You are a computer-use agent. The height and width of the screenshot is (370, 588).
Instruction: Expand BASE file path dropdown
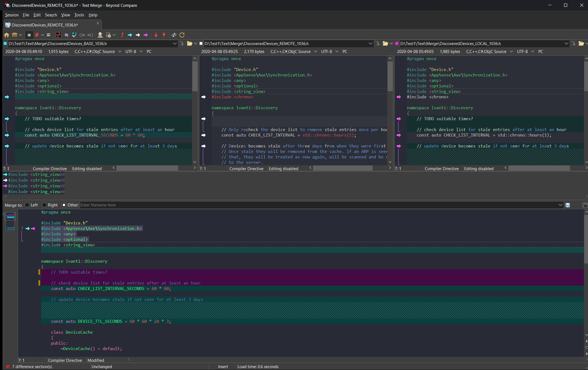point(175,43)
